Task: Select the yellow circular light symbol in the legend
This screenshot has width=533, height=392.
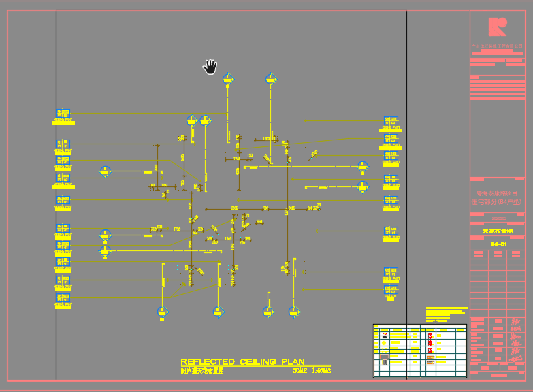Action: (384, 343)
